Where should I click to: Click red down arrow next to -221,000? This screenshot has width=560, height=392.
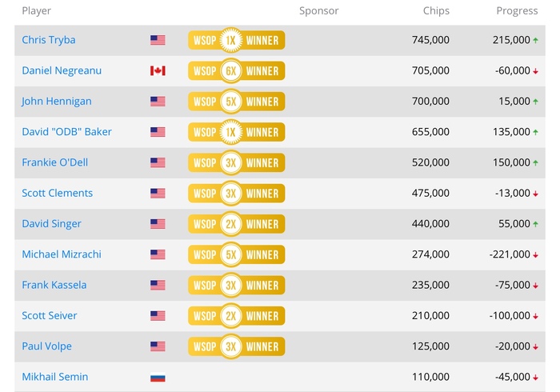point(535,255)
